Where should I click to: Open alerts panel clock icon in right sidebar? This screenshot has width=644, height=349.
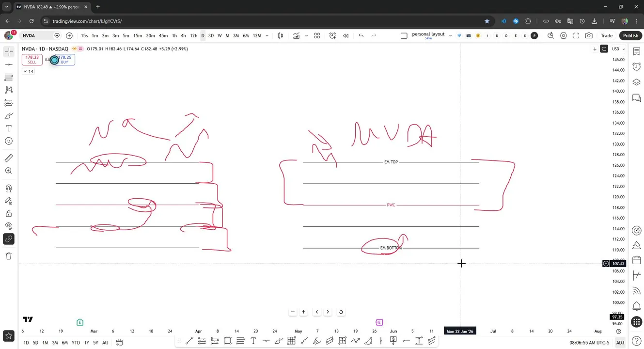click(637, 66)
